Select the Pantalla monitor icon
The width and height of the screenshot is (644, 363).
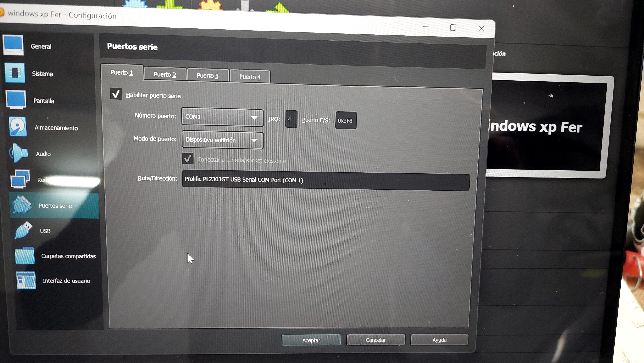click(16, 100)
